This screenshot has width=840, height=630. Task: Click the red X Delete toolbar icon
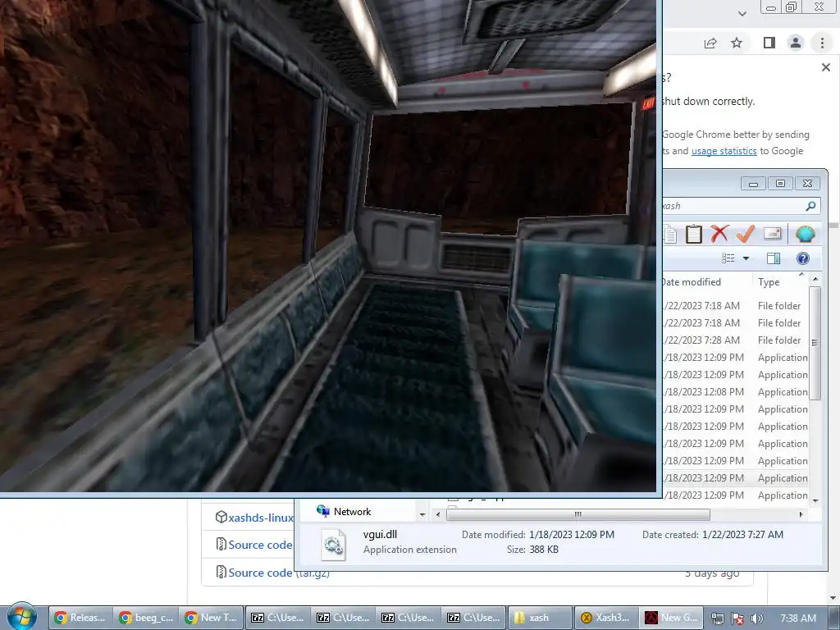[719, 234]
